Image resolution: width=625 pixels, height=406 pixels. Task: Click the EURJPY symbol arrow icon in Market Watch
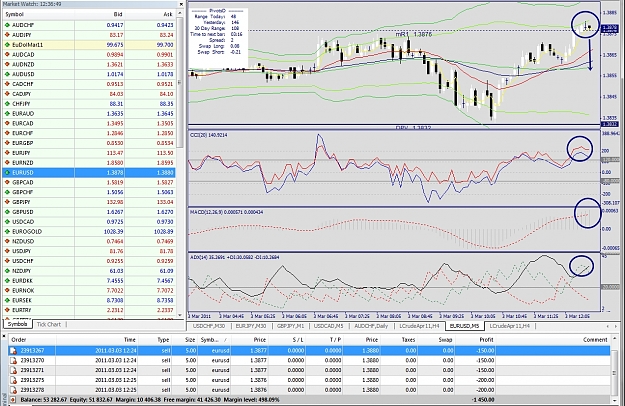(7, 153)
